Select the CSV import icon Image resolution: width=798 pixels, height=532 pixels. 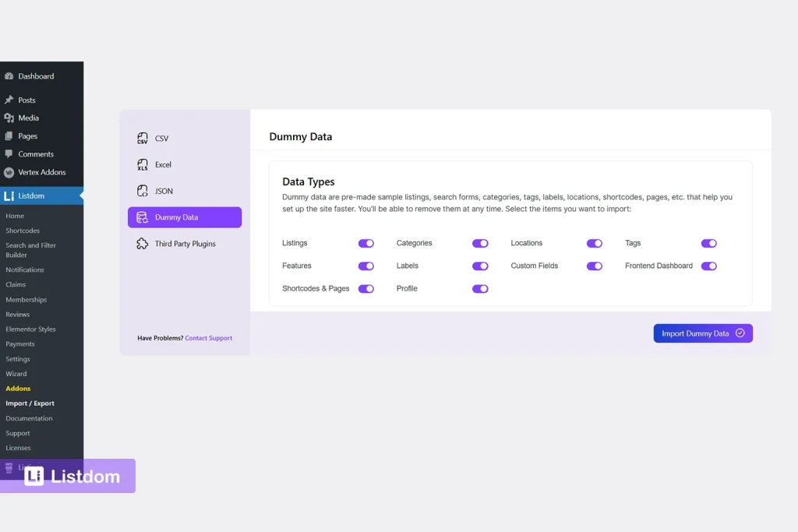(142, 138)
